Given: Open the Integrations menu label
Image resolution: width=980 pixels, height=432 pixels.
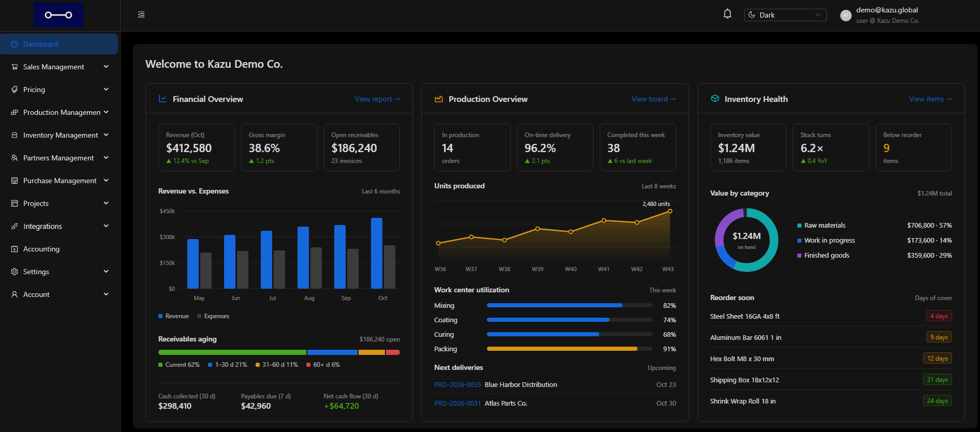Looking at the screenshot, I should (42, 226).
